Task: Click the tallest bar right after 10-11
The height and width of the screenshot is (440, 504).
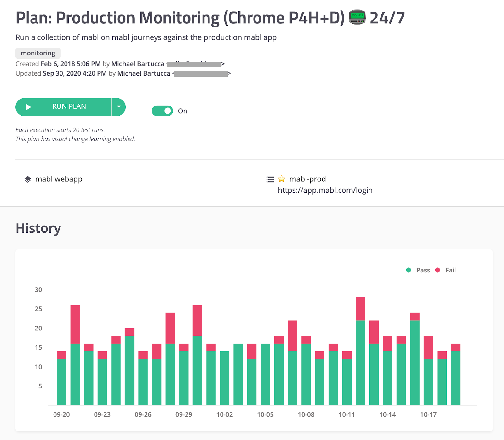Action: tap(360, 351)
